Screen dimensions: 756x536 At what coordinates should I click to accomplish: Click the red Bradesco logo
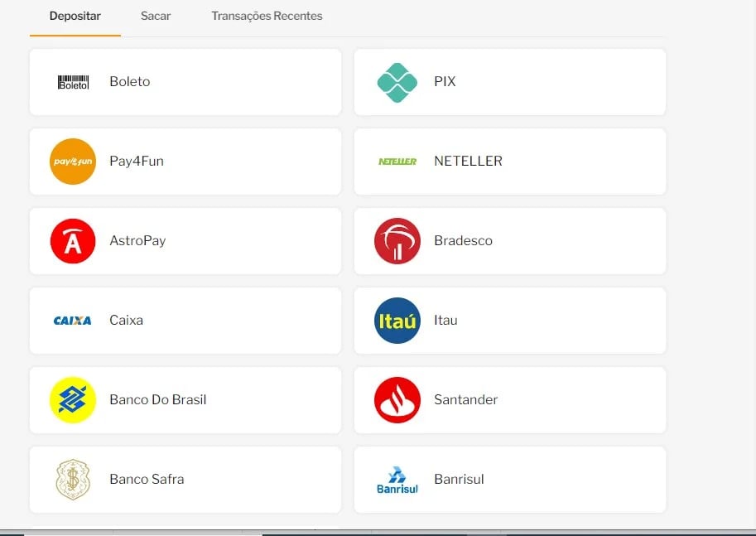pyautogui.click(x=397, y=241)
